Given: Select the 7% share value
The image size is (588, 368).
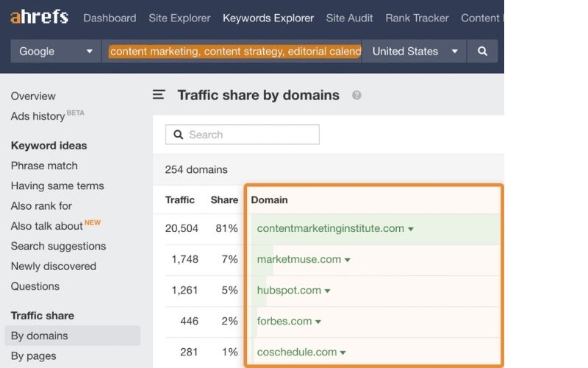Looking at the screenshot, I should point(229,259).
